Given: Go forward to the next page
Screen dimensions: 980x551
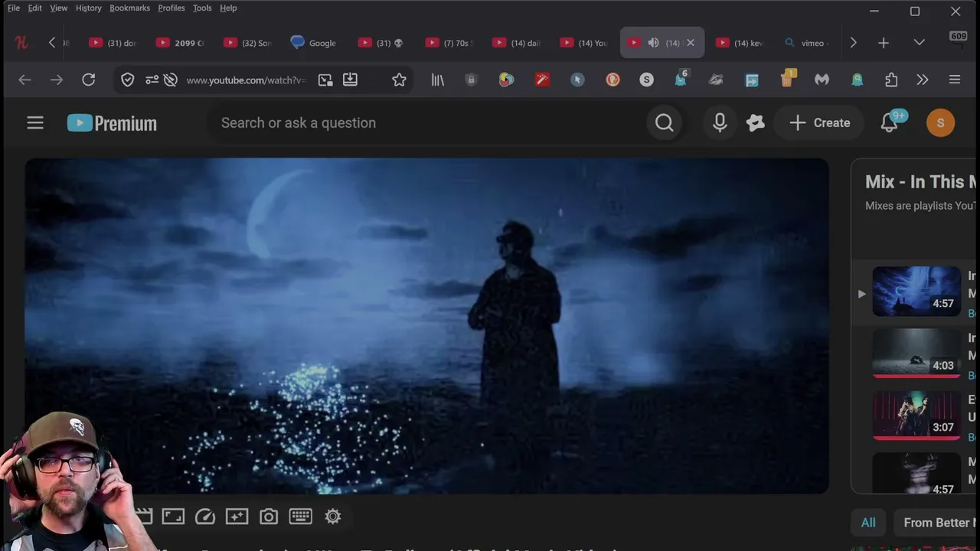Looking at the screenshot, I should click(x=57, y=80).
